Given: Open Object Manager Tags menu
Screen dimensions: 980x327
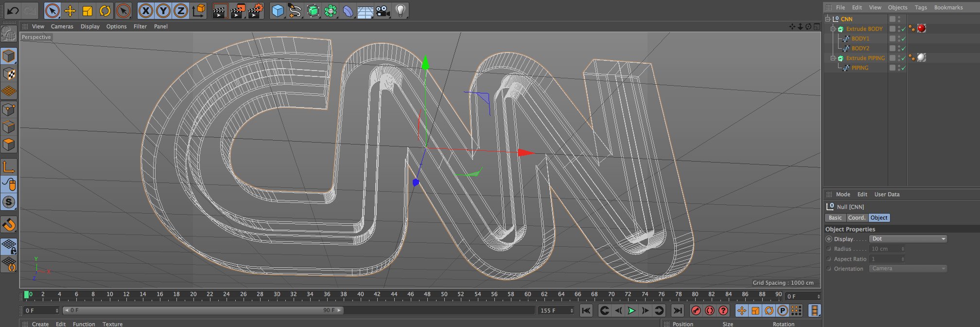Looking at the screenshot, I should tap(921, 7).
